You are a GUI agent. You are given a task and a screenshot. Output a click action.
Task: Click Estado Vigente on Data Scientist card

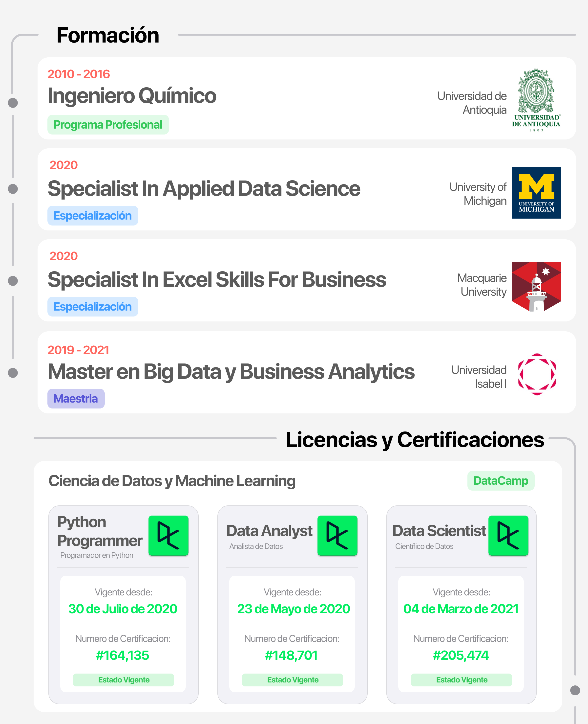pyautogui.click(x=461, y=680)
